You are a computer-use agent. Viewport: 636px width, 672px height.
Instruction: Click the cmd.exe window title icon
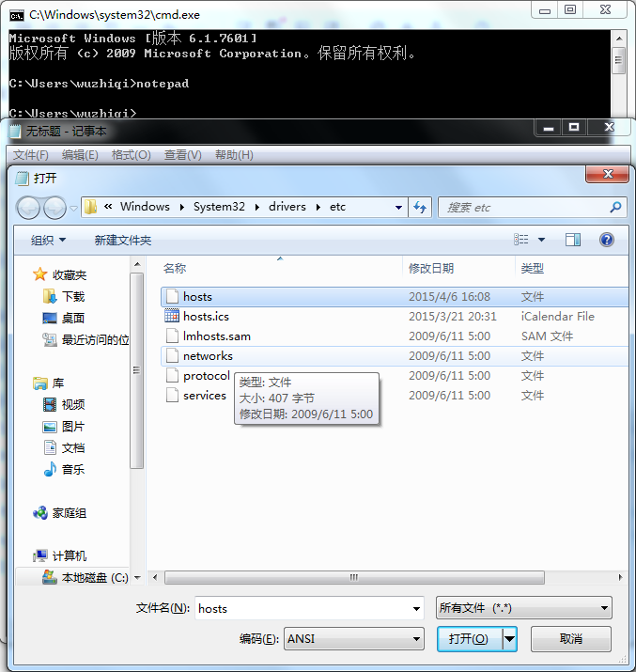16,15
